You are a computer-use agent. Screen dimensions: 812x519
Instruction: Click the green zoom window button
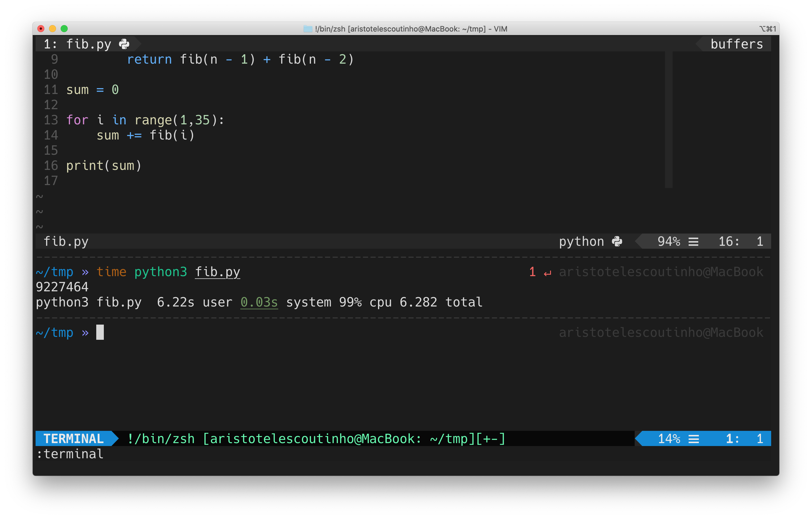64,29
